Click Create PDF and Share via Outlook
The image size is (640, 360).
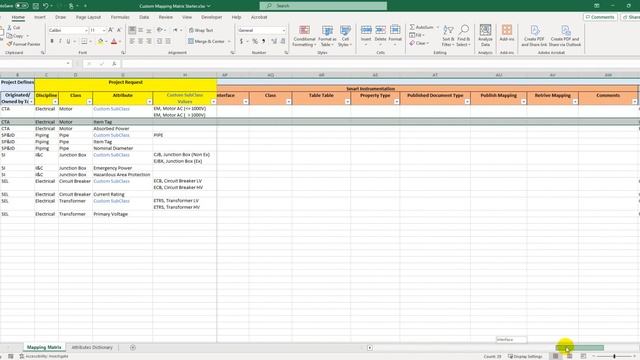(565, 35)
